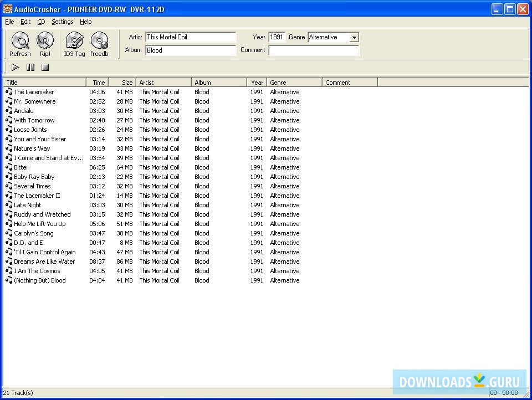Click note icon for Carolyn's Song
The width and height of the screenshot is (532, 400).
coord(9,233)
